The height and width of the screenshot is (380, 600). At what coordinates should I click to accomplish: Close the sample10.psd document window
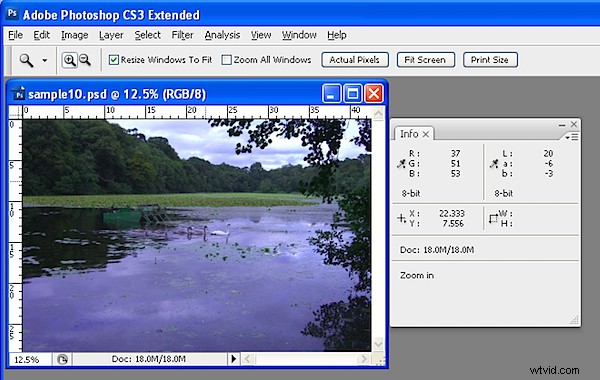[374, 94]
